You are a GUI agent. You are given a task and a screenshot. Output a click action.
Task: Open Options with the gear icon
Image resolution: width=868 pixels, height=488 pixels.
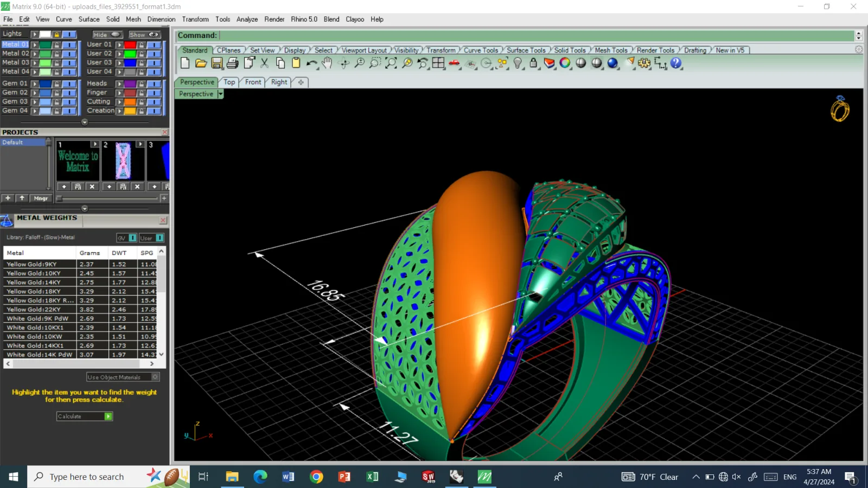(644, 63)
